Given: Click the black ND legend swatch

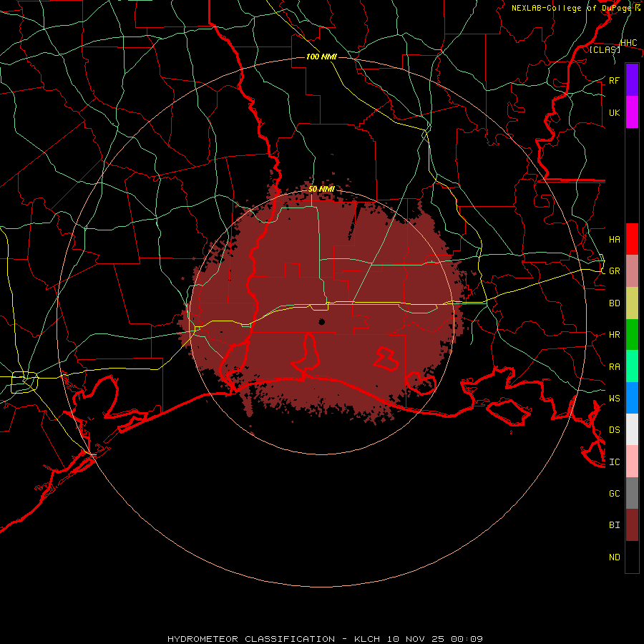Looking at the screenshot, I should 632,557.
